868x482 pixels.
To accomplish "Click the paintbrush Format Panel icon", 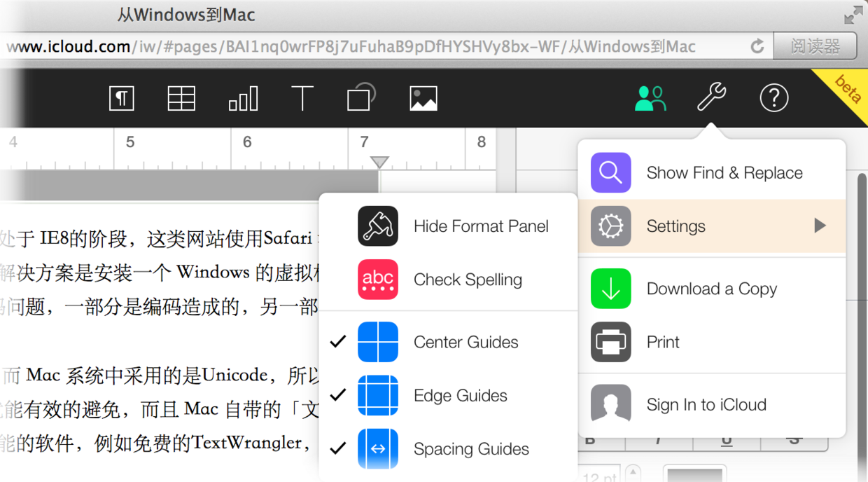I will [x=378, y=226].
